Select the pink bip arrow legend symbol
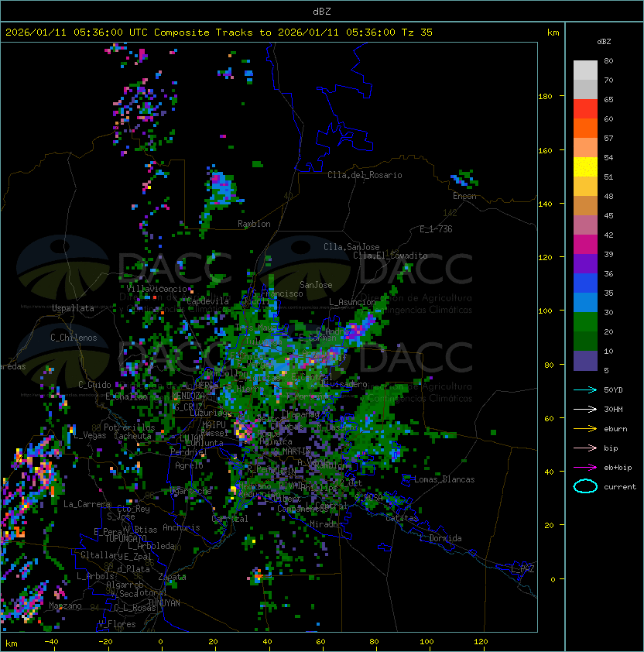 click(585, 448)
